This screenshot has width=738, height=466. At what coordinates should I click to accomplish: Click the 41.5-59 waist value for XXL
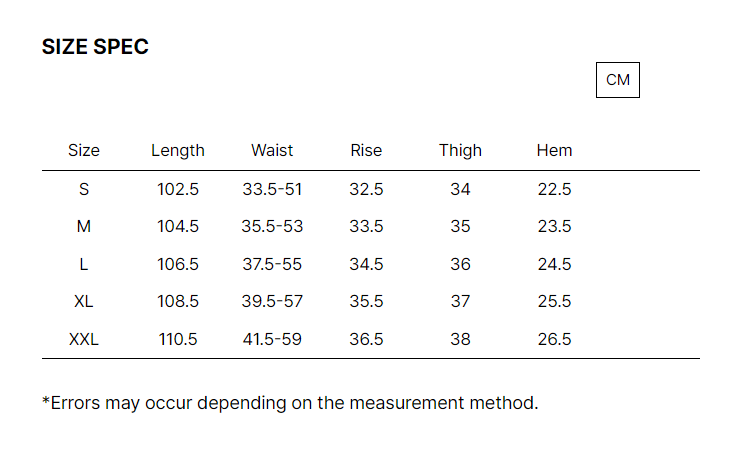[272, 340]
